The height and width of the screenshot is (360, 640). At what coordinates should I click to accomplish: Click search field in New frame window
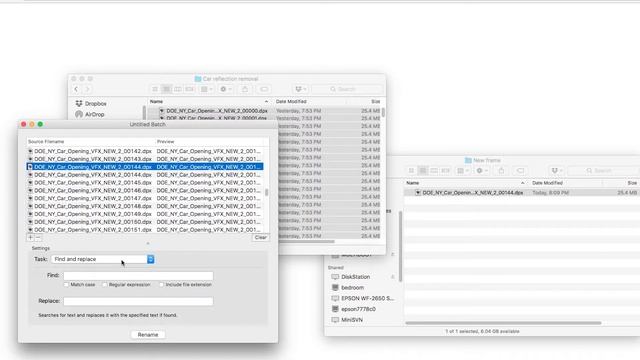(x=604, y=171)
